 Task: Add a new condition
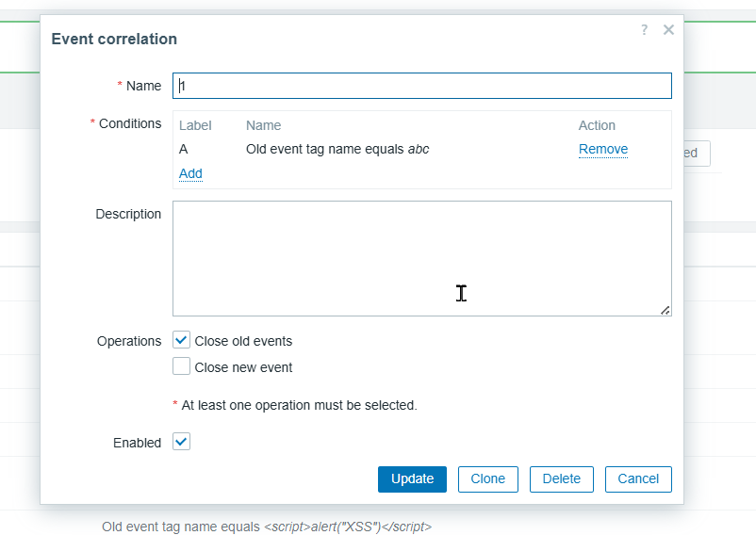point(190,173)
